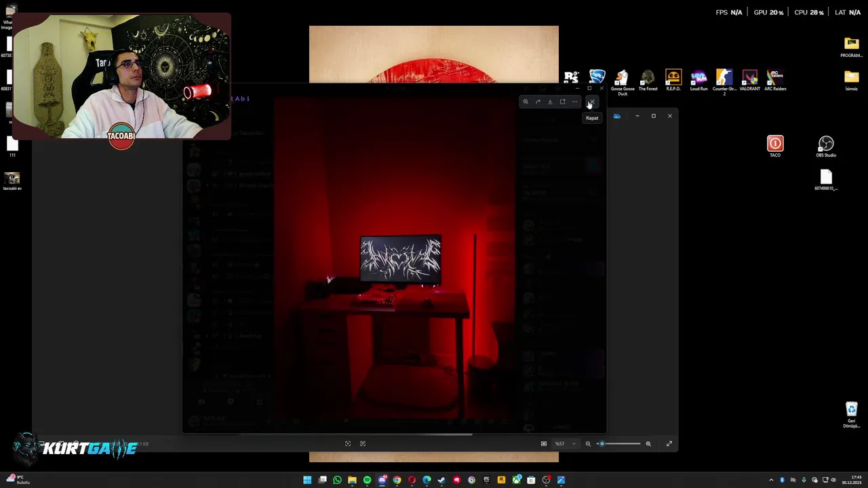This screenshot has width=868, height=488.
Task: Open Microsoft Store from the taskbar
Action: (x=531, y=480)
